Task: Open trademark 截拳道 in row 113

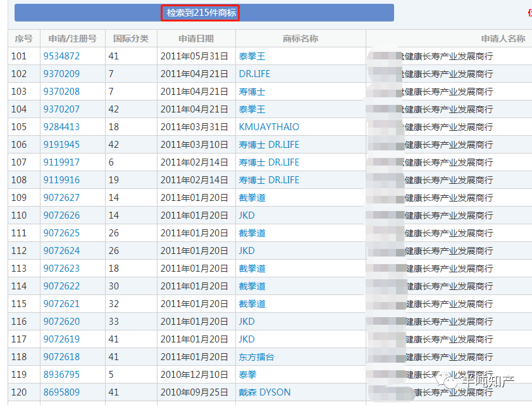Action: tap(252, 268)
